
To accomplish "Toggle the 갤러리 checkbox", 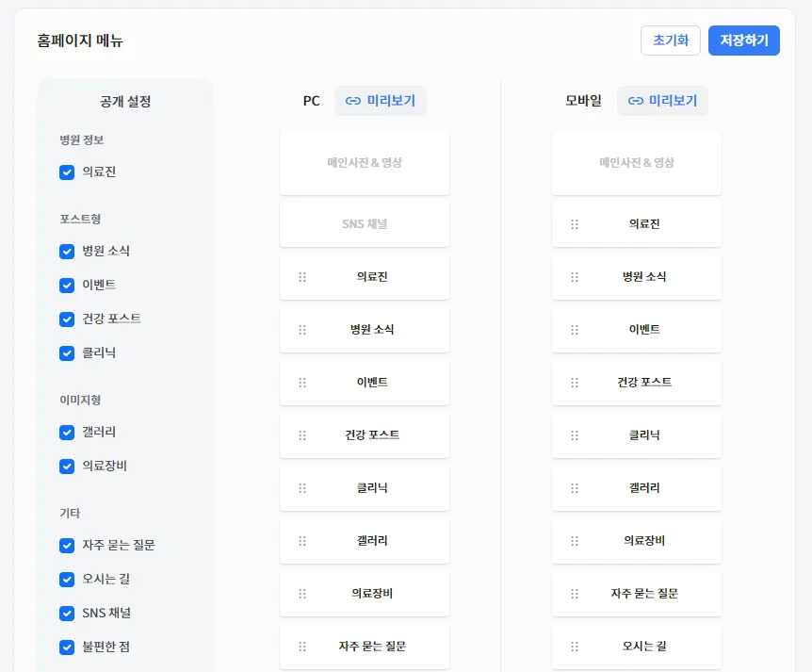I will (67, 433).
